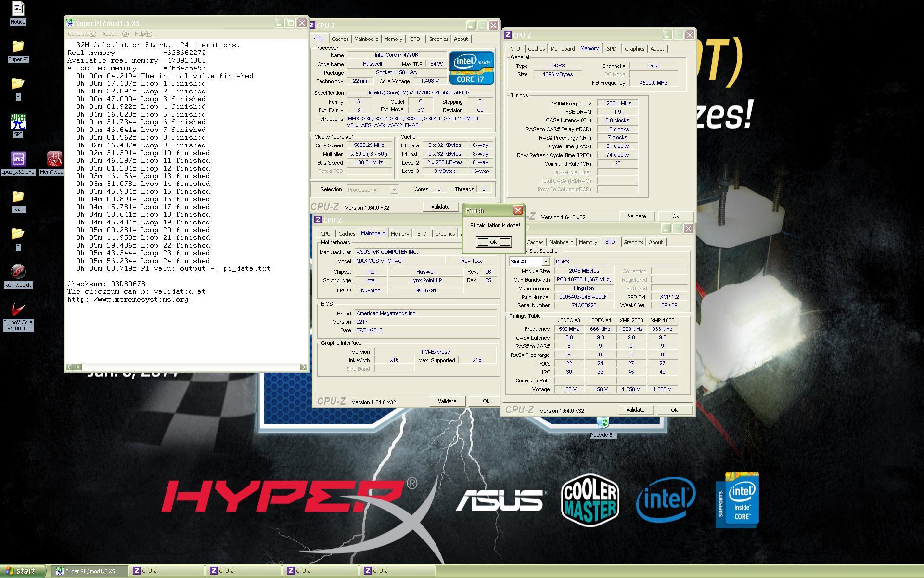
Task: Launch cpuz_x32.exe desktop icon
Action: point(18,163)
